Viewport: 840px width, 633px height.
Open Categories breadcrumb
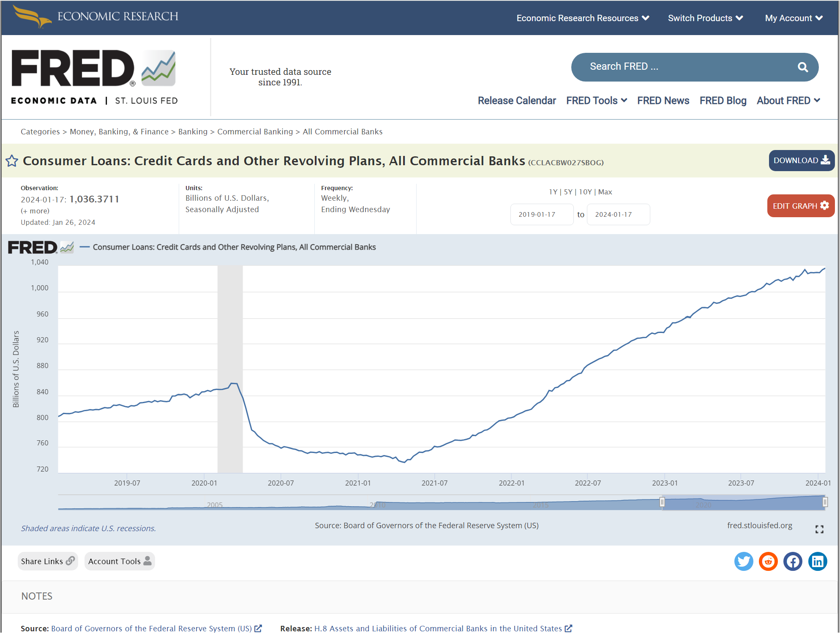[x=40, y=132]
